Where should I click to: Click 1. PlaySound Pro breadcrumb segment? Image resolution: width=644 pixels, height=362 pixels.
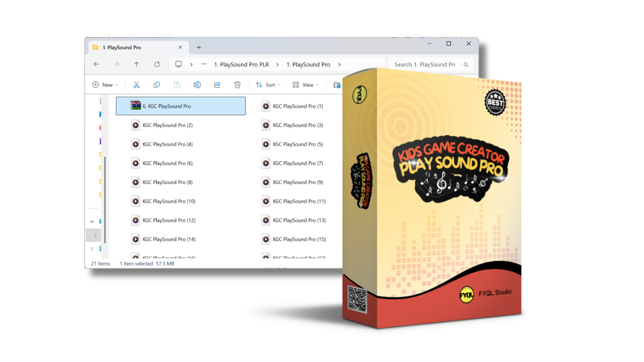(308, 64)
